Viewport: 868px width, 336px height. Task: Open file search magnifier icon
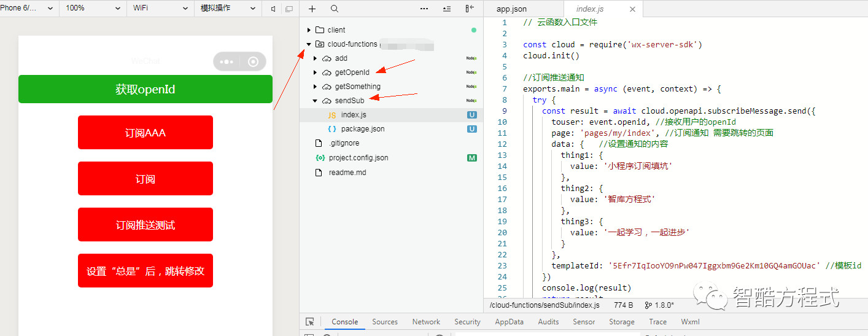click(335, 9)
